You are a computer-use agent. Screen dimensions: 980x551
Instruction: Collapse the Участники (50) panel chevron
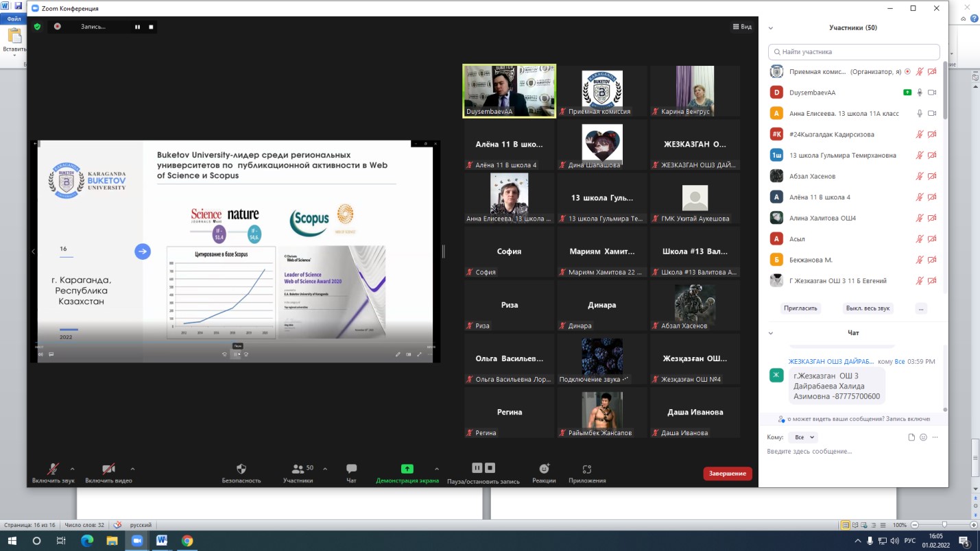(771, 28)
